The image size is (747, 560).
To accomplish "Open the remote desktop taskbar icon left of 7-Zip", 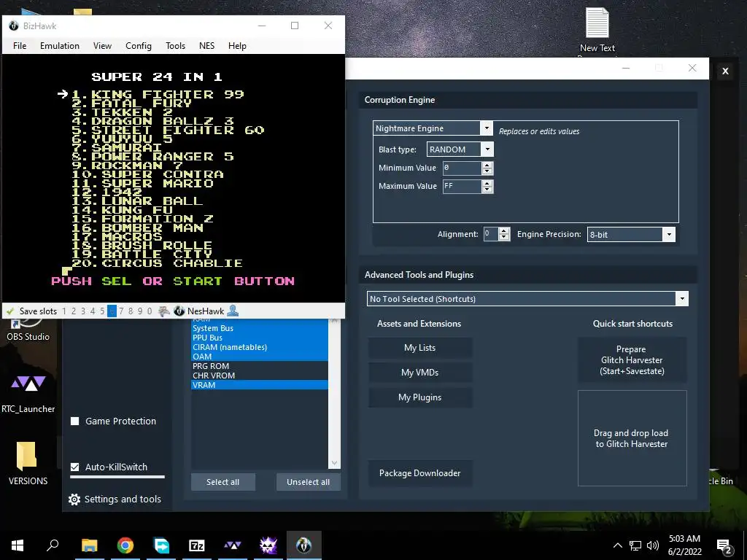I will [x=161, y=545].
